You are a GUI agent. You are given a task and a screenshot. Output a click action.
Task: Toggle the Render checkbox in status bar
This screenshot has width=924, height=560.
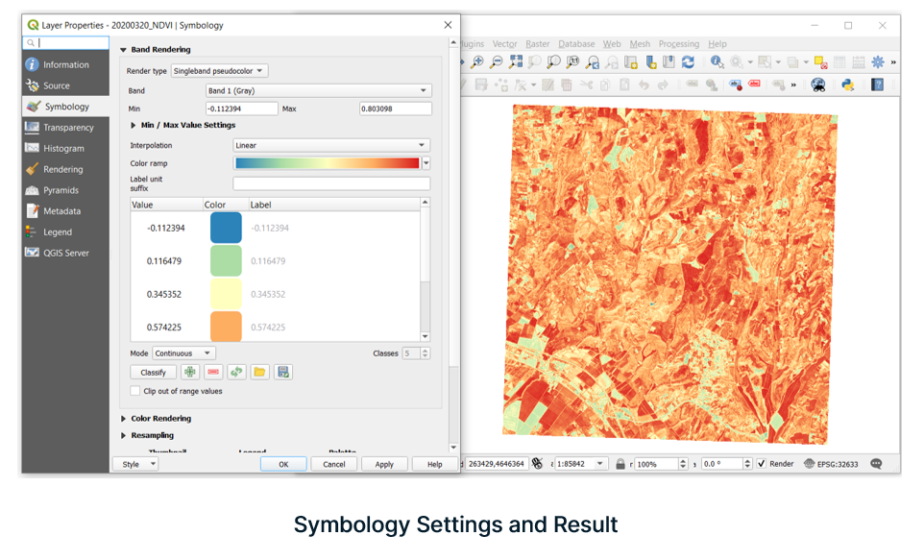[761, 464]
